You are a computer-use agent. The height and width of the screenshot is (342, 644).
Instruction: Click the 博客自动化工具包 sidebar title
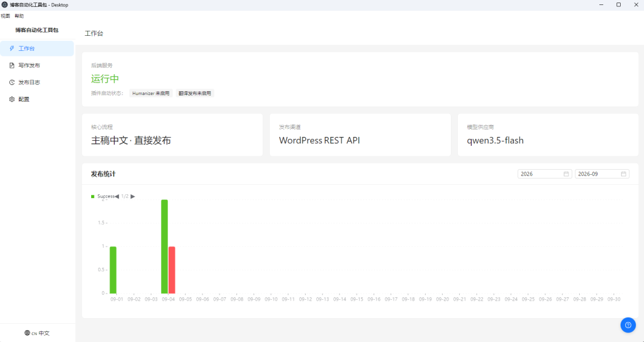pos(37,30)
